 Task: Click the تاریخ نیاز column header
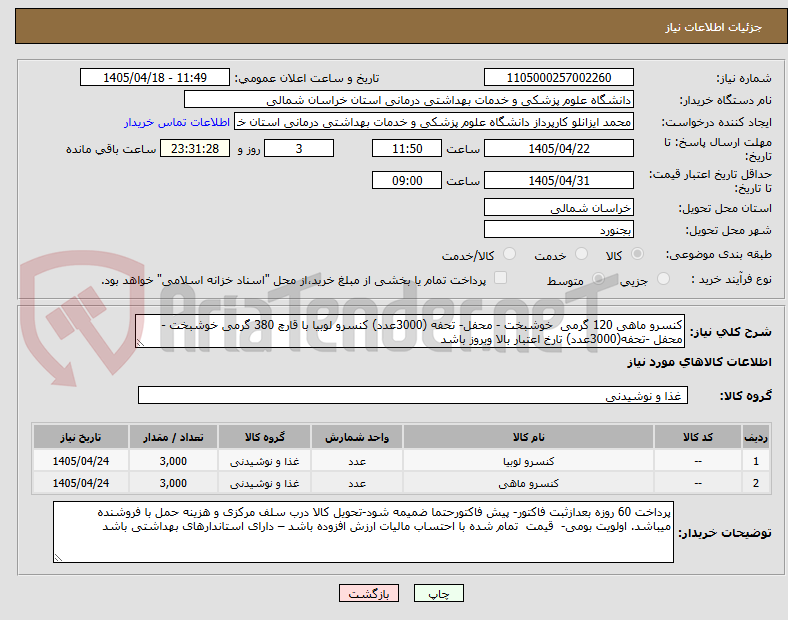pos(81,437)
